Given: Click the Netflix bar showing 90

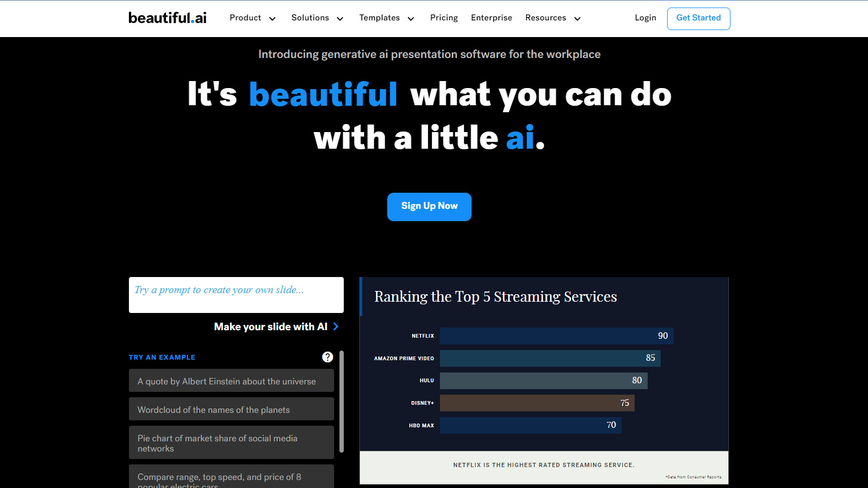Looking at the screenshot, I should click(556, 336).
